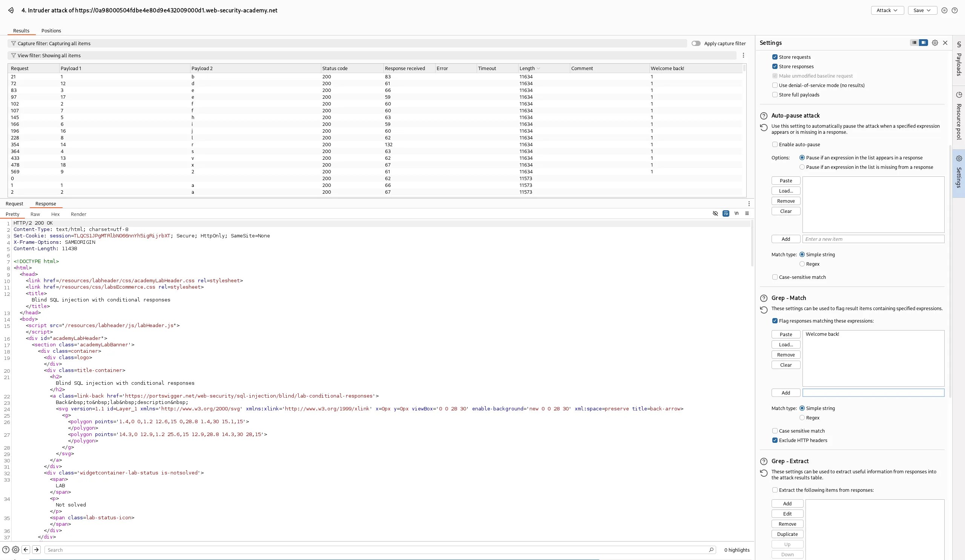
Task: Click the back arrow icon beside attack title
Action: tap(11, 10)
